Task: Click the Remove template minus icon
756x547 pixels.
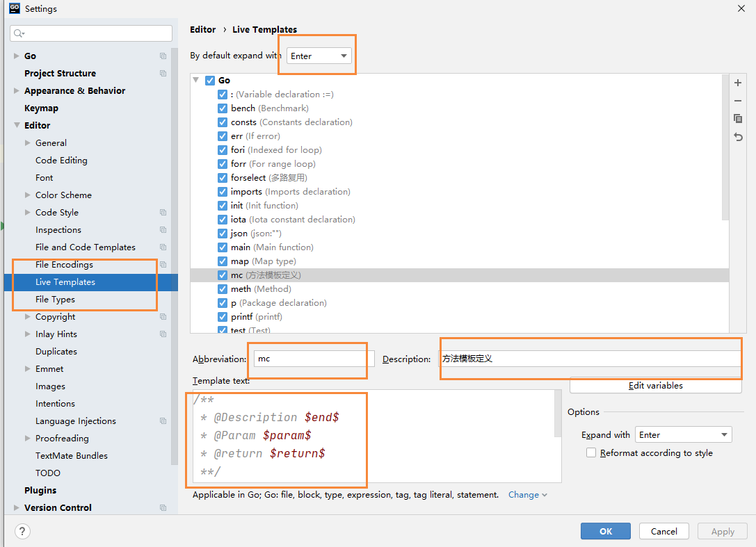Action: tap(738, 101)
